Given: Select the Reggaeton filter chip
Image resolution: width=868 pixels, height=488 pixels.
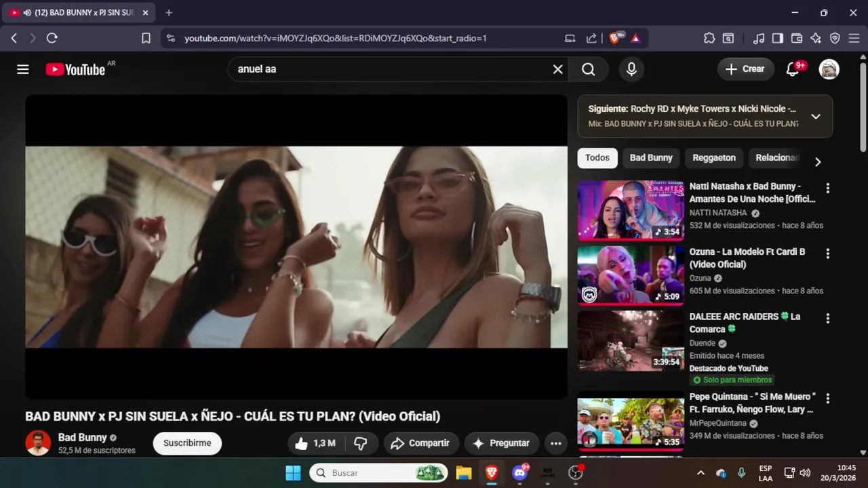Looking at the screenshot, I should tap(714, 158).
